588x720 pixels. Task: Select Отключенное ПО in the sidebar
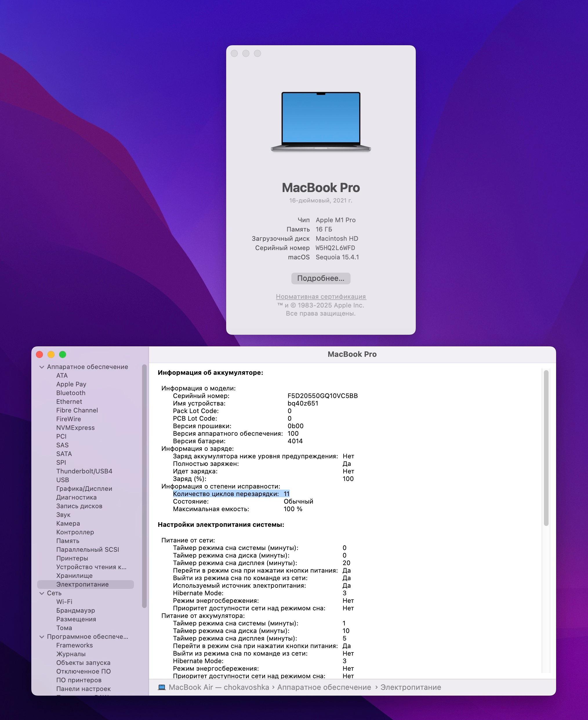pyautogui.click(x=83, y=672)
